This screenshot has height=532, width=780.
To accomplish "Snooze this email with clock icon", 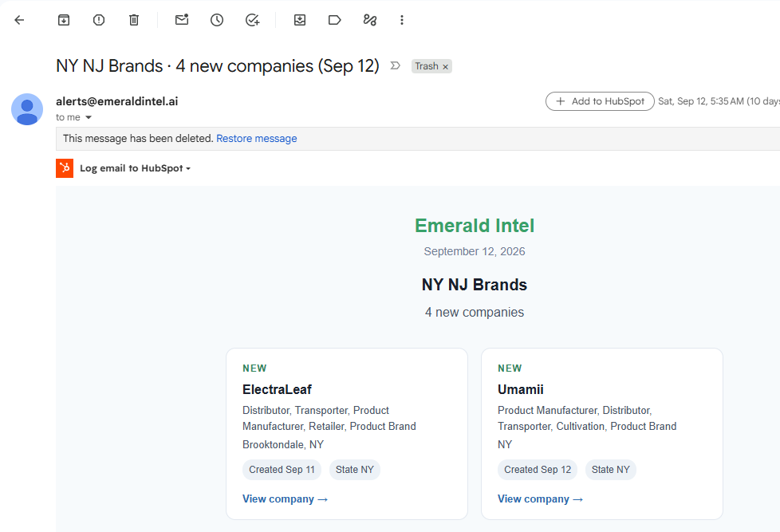I will coord(217,20).
